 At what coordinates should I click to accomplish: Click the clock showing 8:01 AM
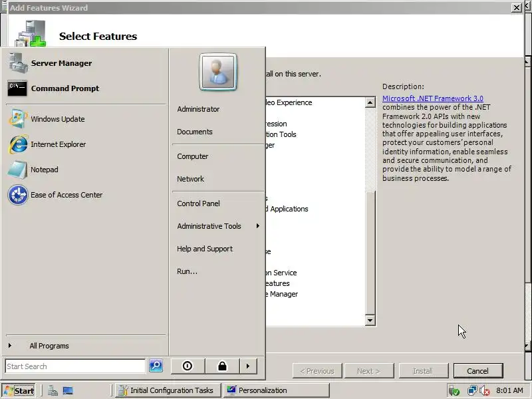(x=509, y=390)
